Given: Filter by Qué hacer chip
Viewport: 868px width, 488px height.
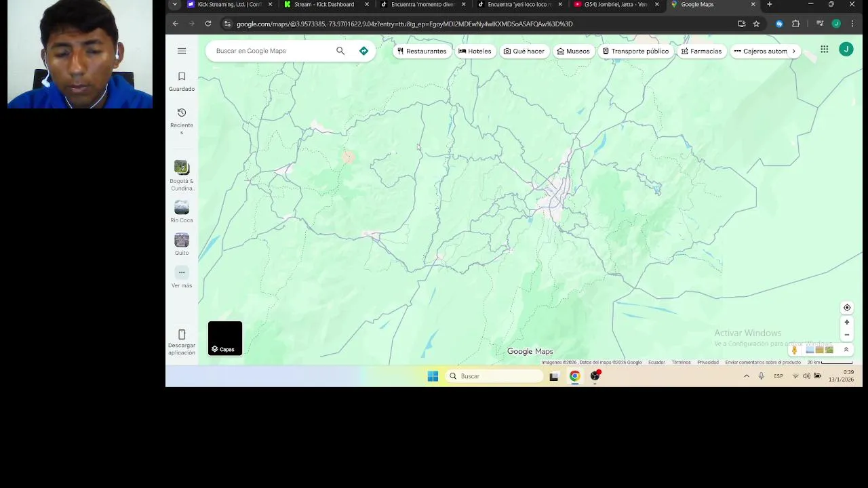Looking at the screenshot, I should click(524, 51).
